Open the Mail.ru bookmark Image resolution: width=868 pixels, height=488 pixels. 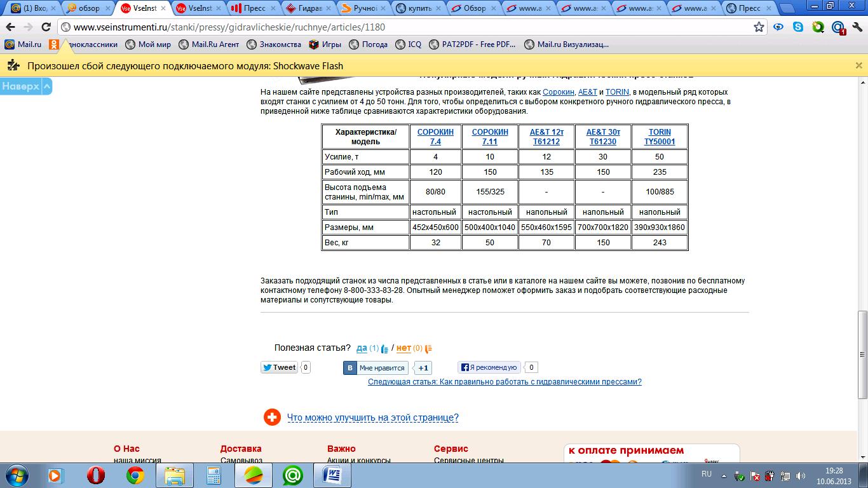click(x=23, y=44)
